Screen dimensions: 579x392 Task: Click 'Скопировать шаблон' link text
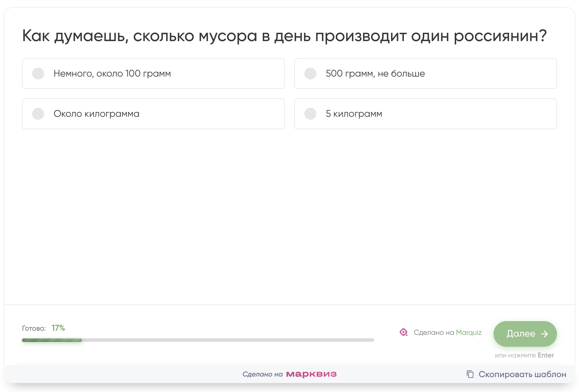522,374
